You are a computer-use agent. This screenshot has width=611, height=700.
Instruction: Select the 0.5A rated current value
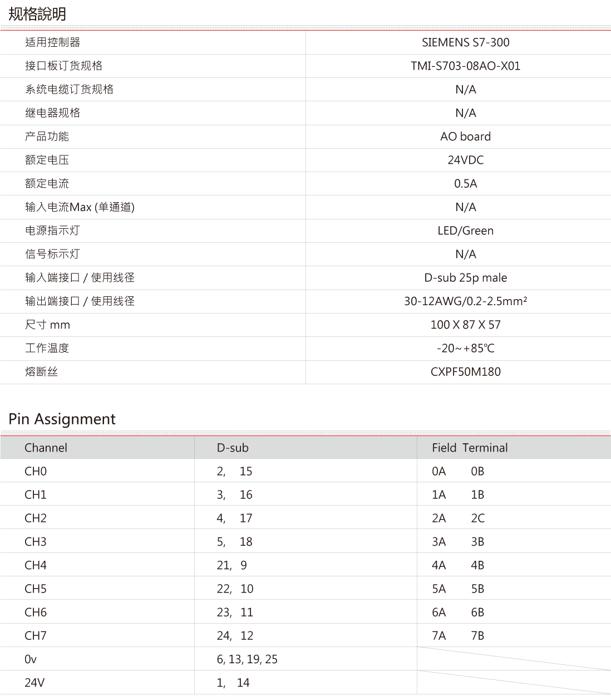(x=465, y=184)
